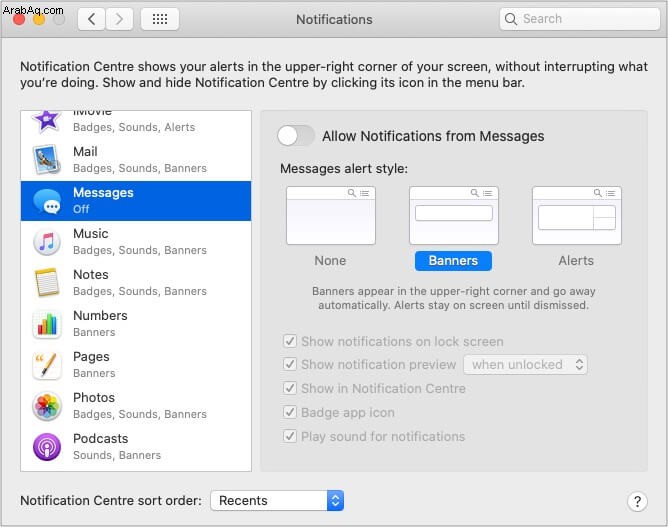Click the Music note app icon

(47, 242)
